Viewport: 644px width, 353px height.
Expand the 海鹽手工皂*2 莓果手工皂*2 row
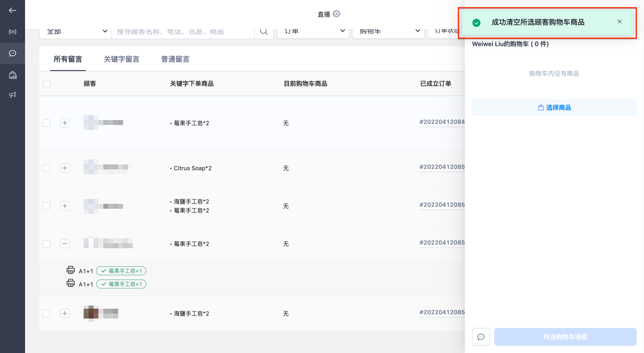click(x=65, y=206)
